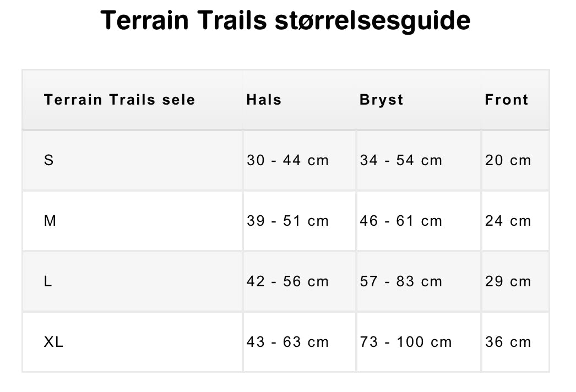Screen dimensions: 576x392
Task: Click the Terrain Trails størrelsesguide heading
Action: [285, 21]
